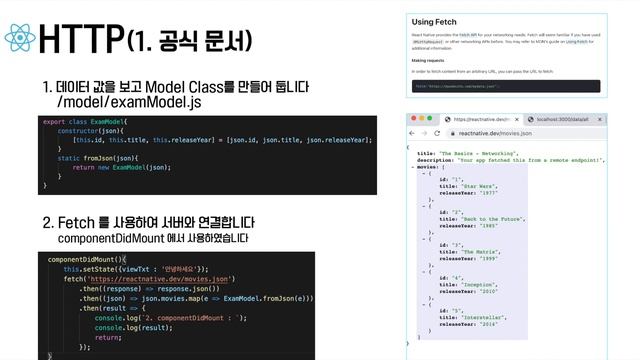Click "constructor(json)" code line
The width and height of the screenshot is (640, 360).
[90, 131]
